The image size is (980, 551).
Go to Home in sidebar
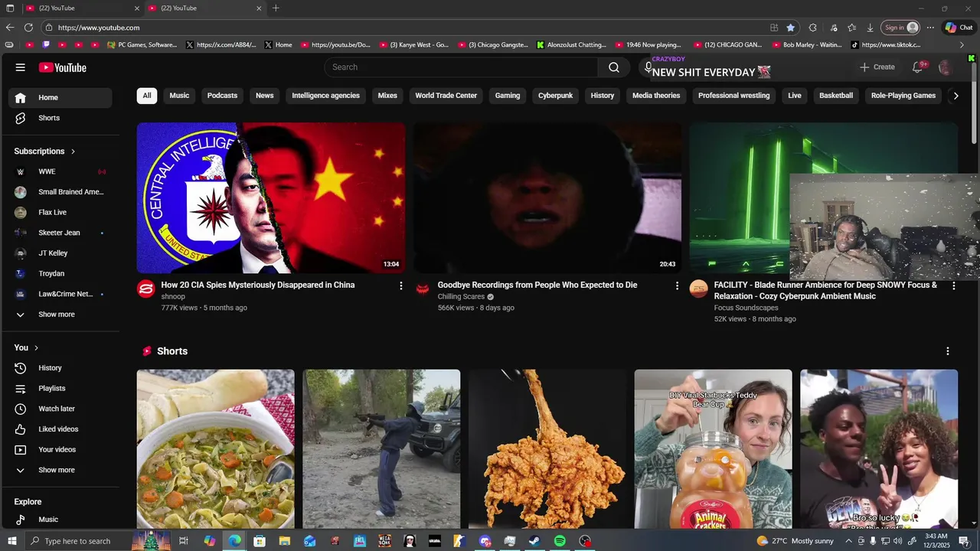coord(60,97)
